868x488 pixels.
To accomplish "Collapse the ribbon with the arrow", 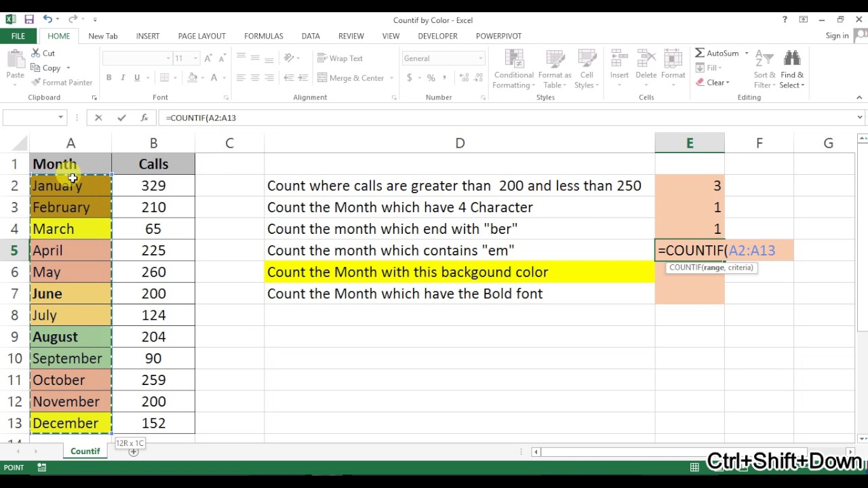I will (x=859, y=98).
